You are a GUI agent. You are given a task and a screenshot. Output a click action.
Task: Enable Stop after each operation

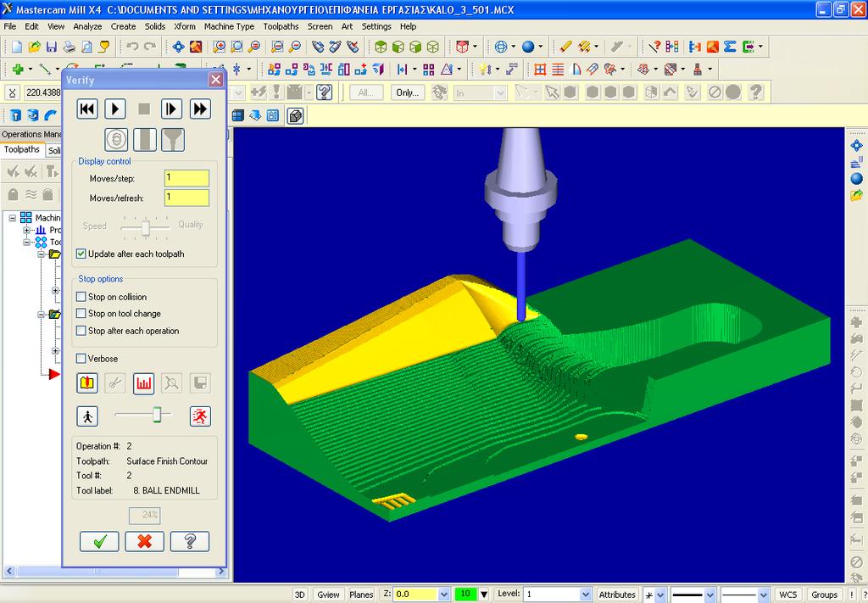pos(81,331)
